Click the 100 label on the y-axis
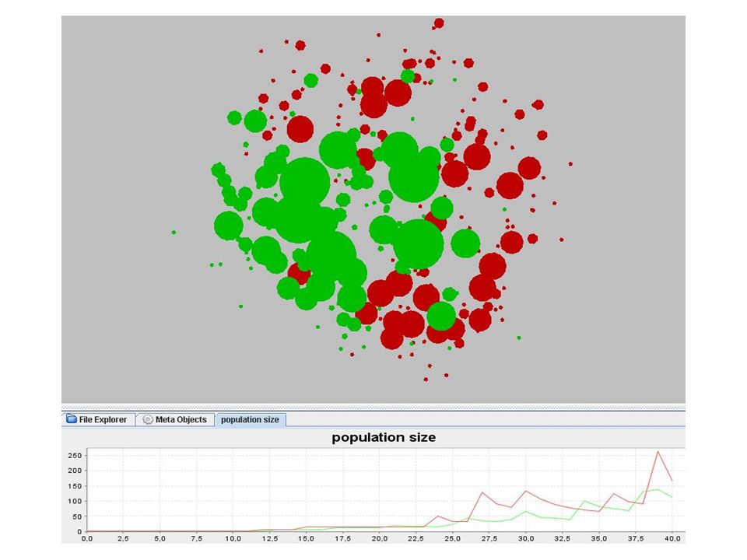Viewport: 747px width, 560px height. 75,501
